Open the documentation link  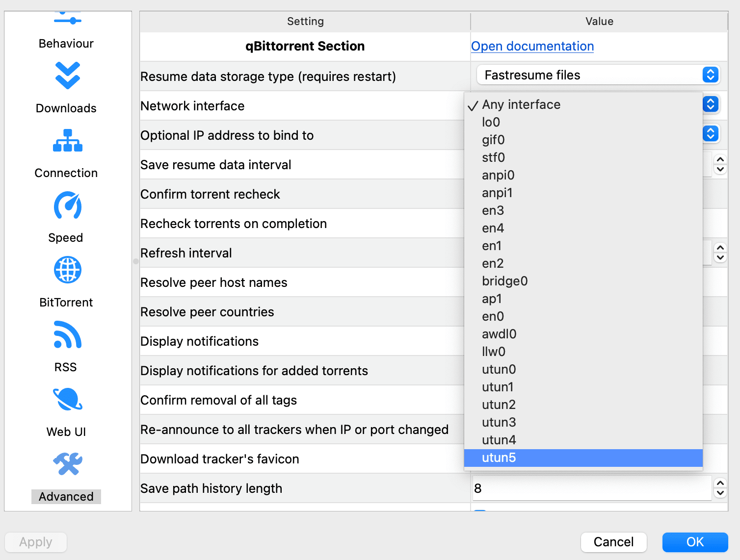click(x=532, y=46)
